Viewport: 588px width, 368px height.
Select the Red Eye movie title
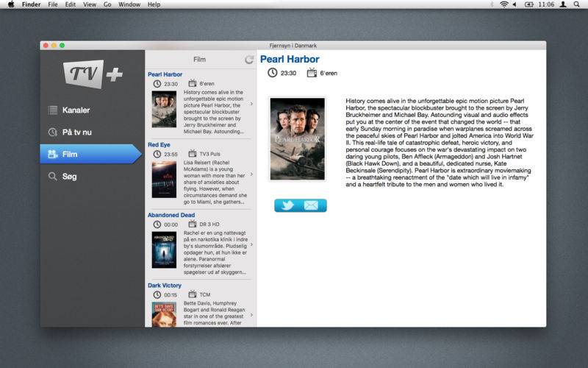click(159, 145)
